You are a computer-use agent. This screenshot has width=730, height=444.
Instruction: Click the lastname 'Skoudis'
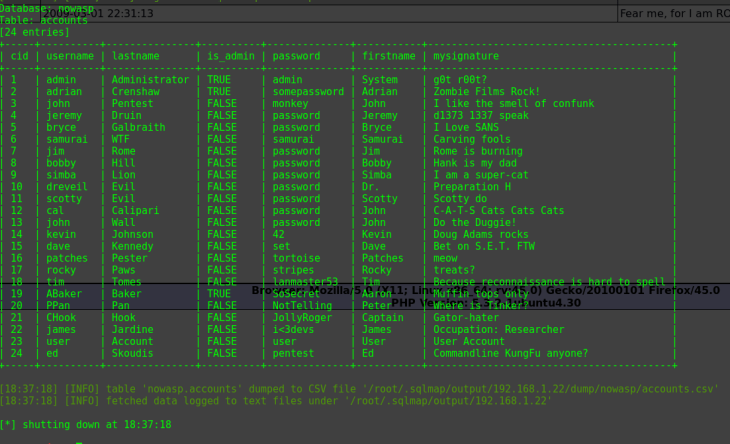click(132, 353)
